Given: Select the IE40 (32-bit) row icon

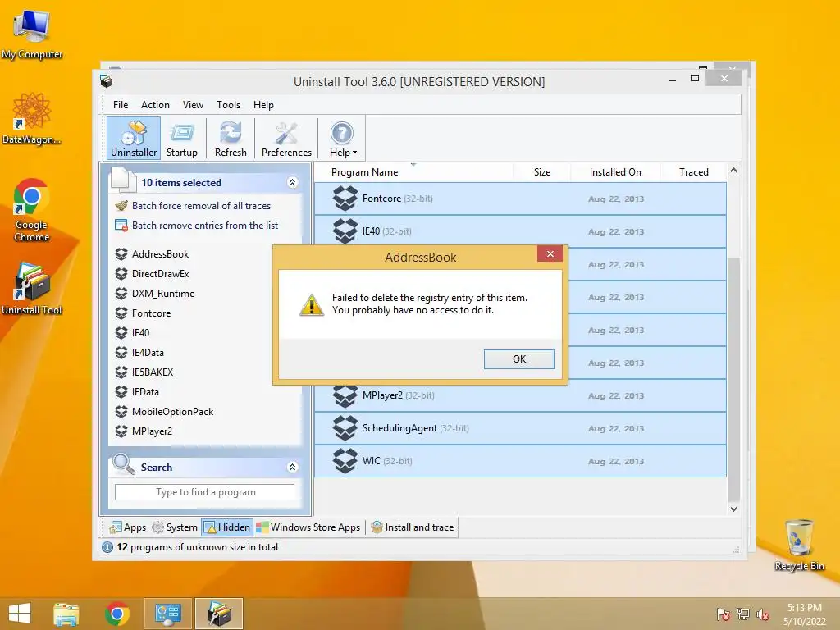Looking at the screenshot, I should point(345,231).
